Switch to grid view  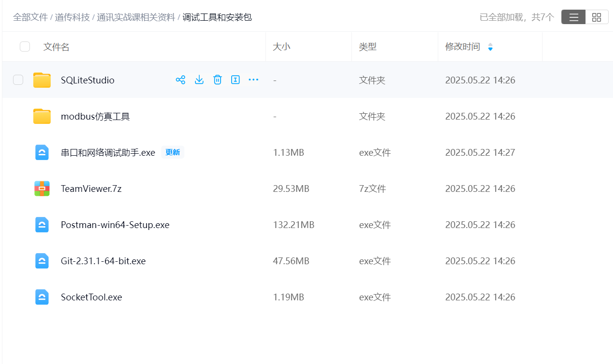coord(597,17)
